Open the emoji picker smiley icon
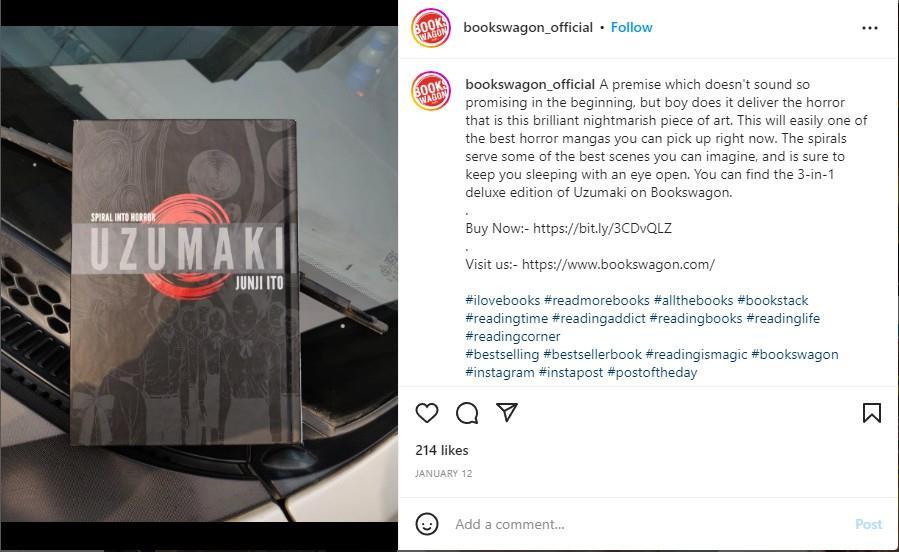This screenshot has width=899, height=552. pyautogui.click(x=427, y=524)
